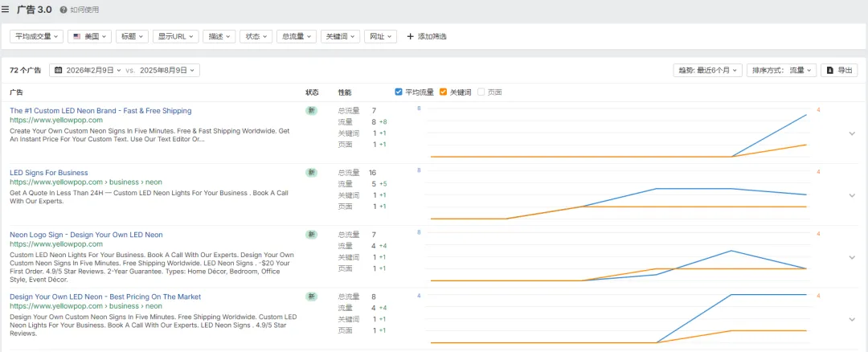
Task: Toggle the 关键词 checkbox
Action: click(444, 92)
